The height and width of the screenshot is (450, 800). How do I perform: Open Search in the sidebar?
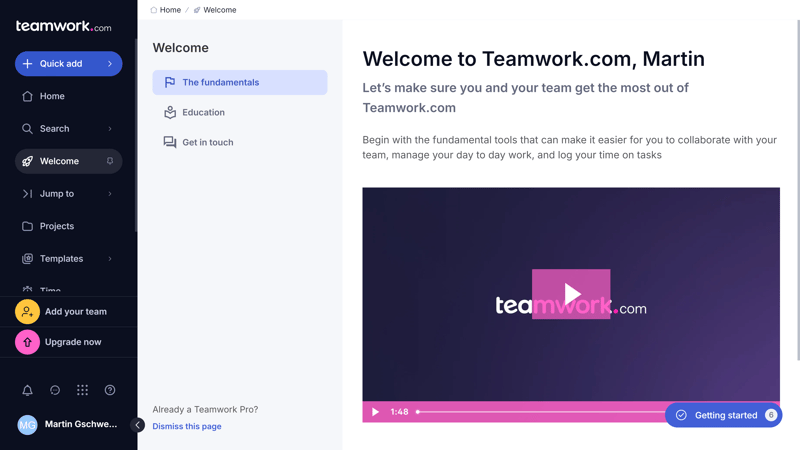68,129
